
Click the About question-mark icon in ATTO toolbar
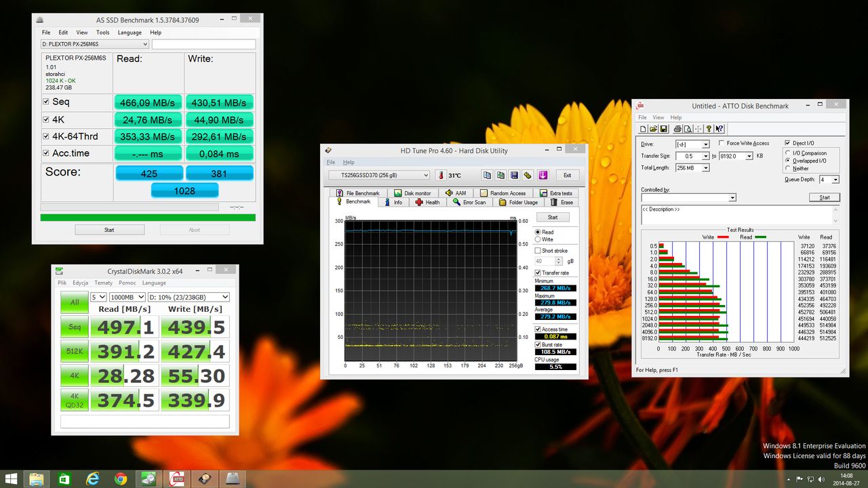[709, 129]
